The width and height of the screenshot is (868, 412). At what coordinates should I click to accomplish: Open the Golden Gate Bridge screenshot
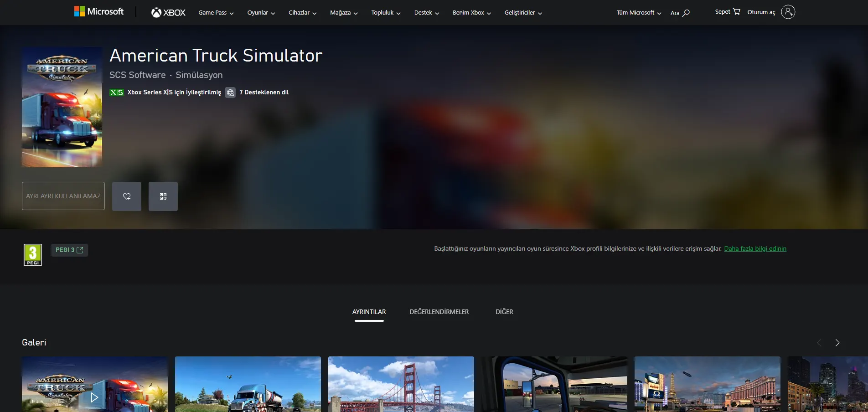point(401,384)
